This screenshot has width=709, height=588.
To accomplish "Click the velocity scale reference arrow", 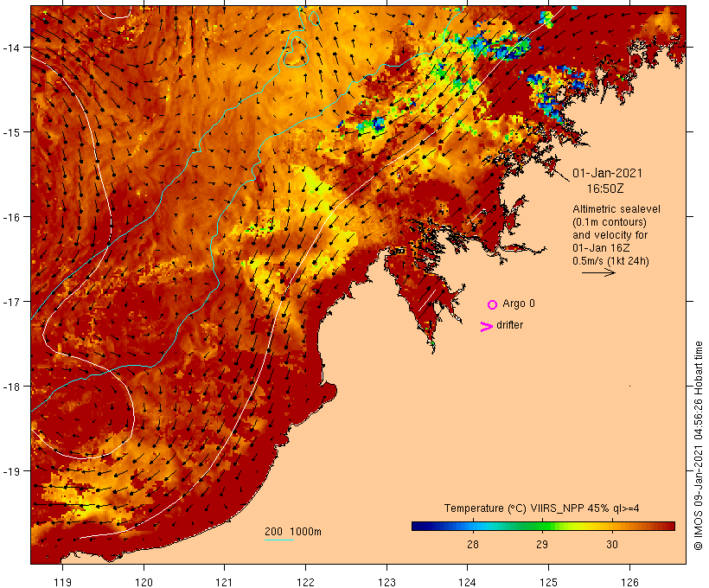I will point(598,272).
